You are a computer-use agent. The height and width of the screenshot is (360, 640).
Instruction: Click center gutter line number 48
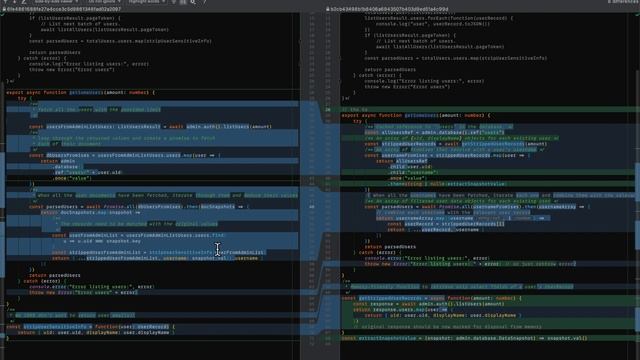[x=311, y=207]
